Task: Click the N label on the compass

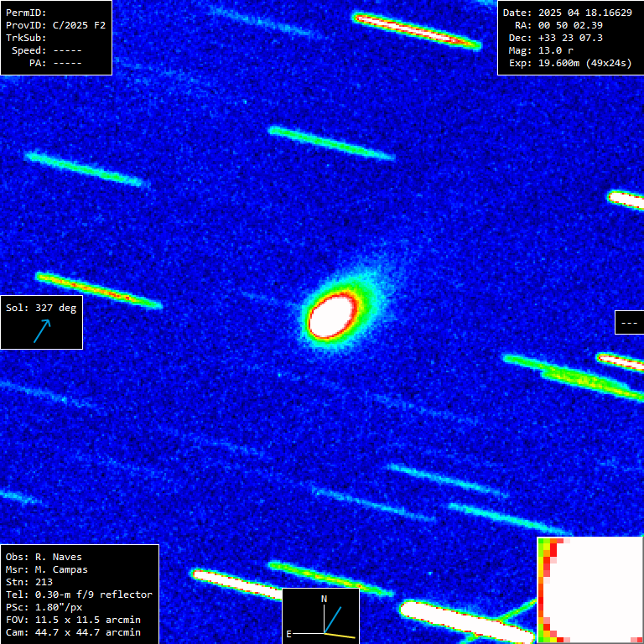Action: 324,600
